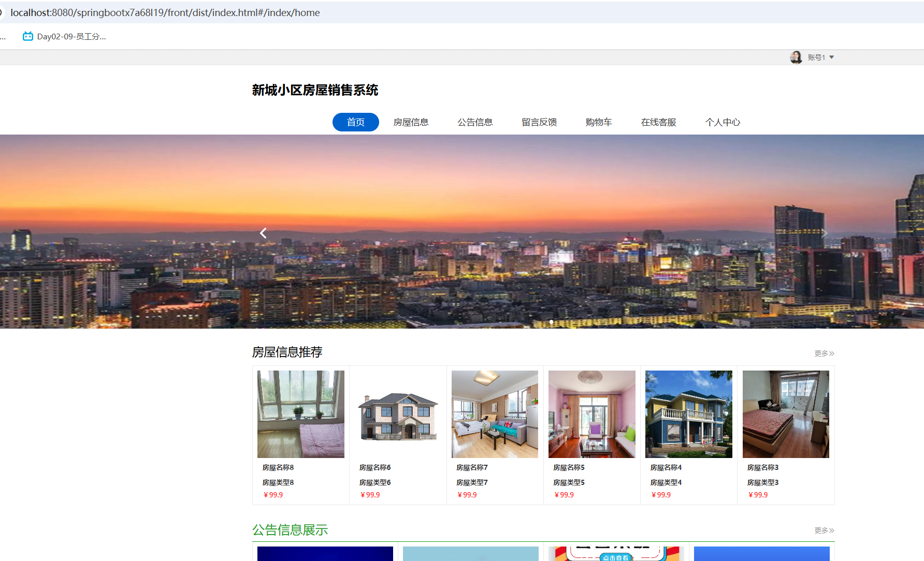Click 更多 link beside 房屋信息推荐

824,353
